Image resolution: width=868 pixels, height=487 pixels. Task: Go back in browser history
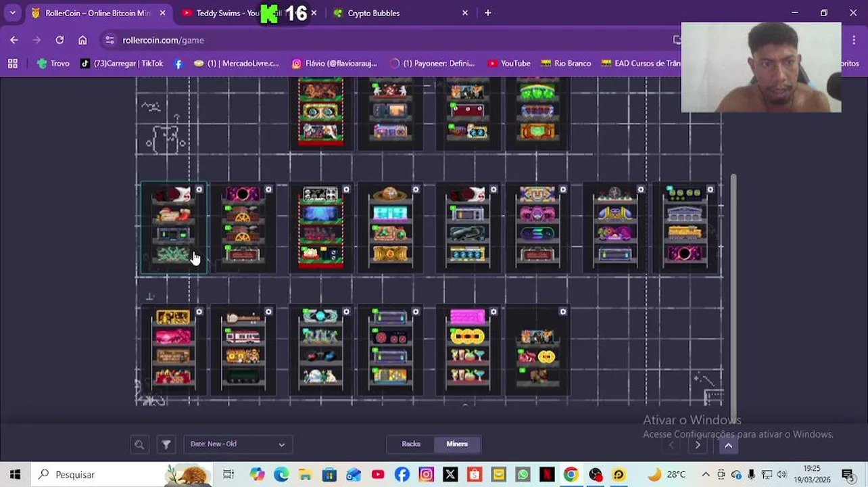[x=14, y=40]
